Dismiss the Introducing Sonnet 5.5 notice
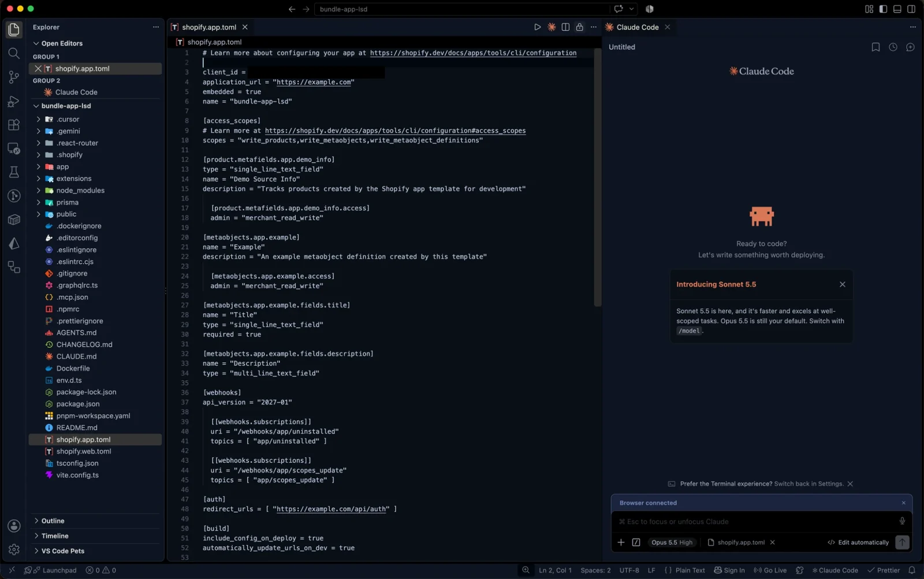924x579 pixels. 842,284
